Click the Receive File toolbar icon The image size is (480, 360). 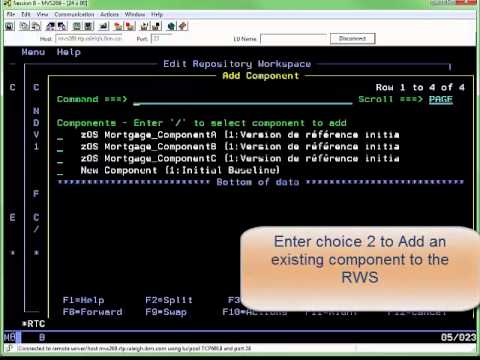[62, 26]
